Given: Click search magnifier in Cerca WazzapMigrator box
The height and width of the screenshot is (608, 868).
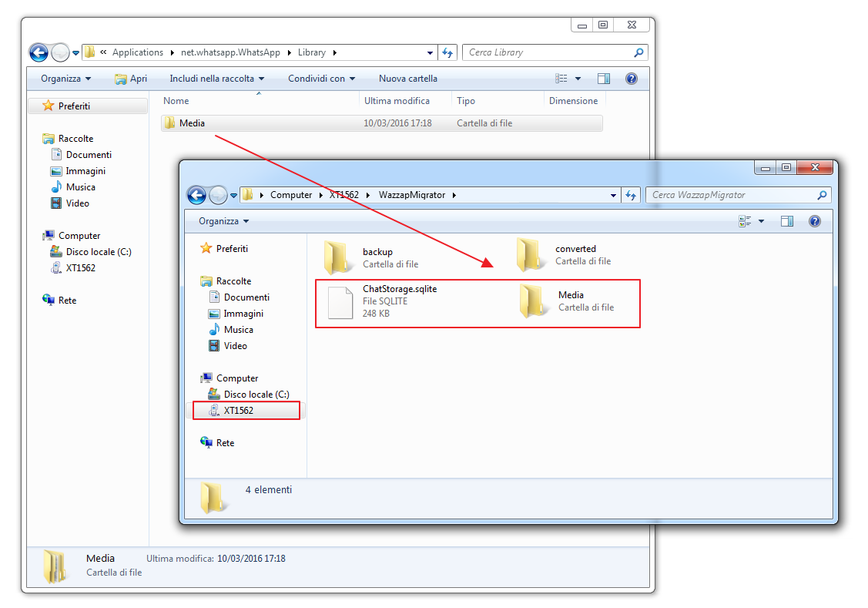Looking at the screenshot, I should click(822, 195).
